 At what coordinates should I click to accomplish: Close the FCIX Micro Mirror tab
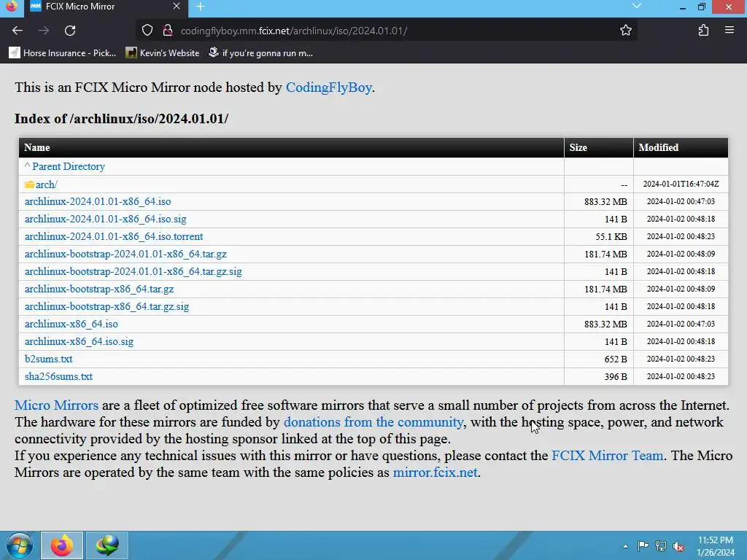177,7
